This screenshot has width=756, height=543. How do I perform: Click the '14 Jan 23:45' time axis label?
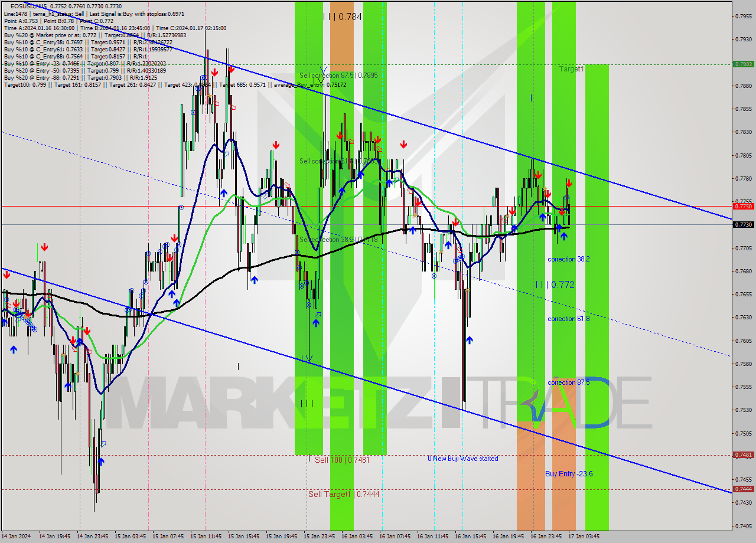click(x=93, y=537)
